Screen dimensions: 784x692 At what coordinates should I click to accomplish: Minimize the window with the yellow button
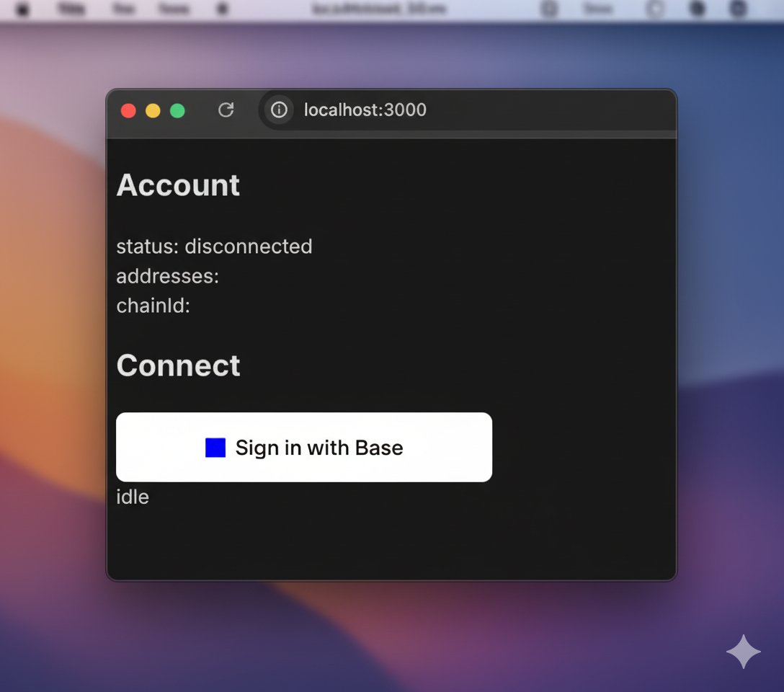(x=153, y=110)
